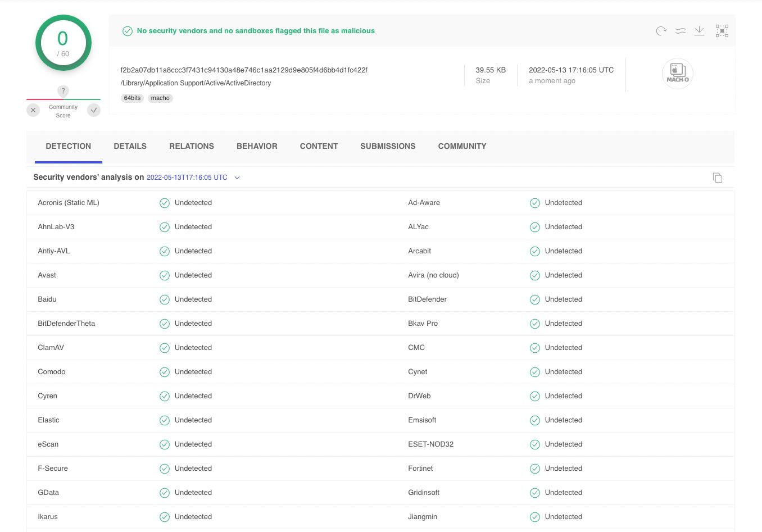
Task: Click the reanalyze file refresh icon
Action: pyautogui.click(x=661, y=31)
